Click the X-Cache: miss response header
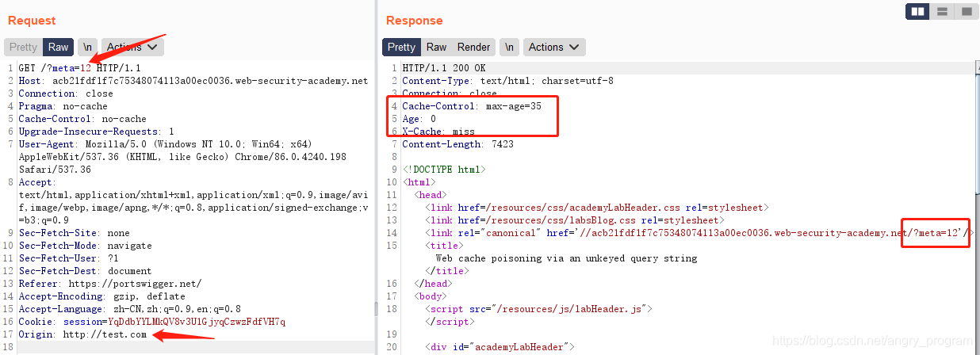980x355 pixels. coord(438,132)
